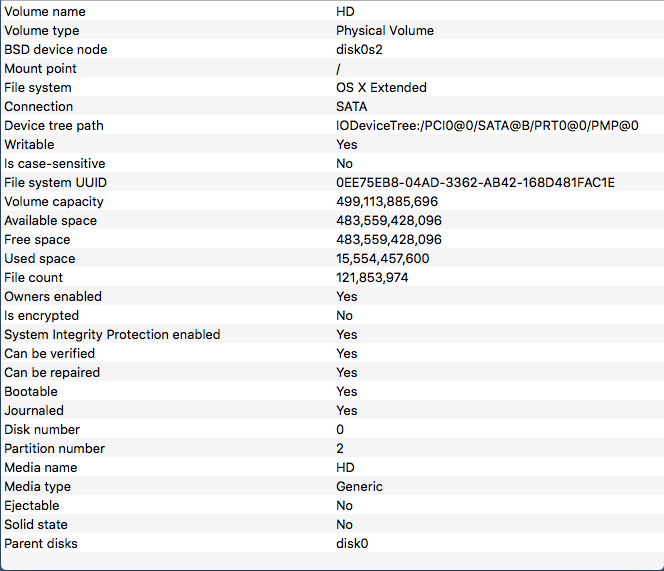Click the Parent disks value disk0
This screenshot has width=664, height=571.
[x=352, y=543]
